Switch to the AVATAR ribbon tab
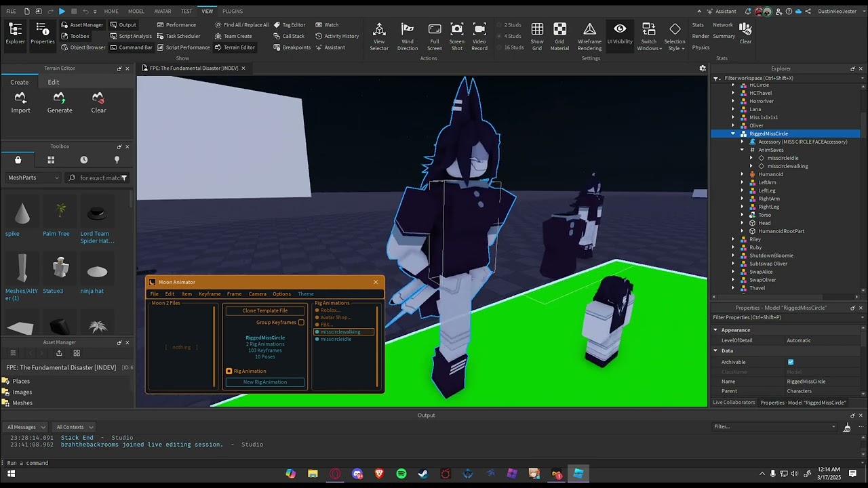 [x=163, y=12]
